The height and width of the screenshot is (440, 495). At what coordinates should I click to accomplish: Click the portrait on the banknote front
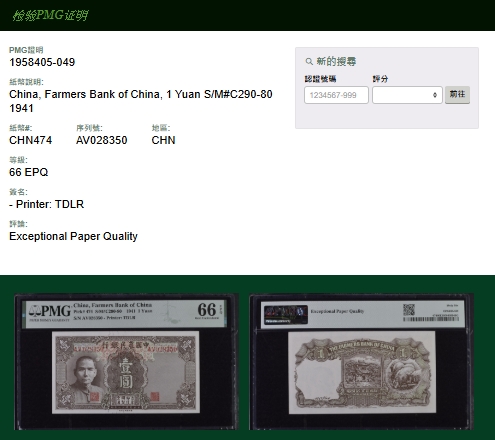point(86,374)
